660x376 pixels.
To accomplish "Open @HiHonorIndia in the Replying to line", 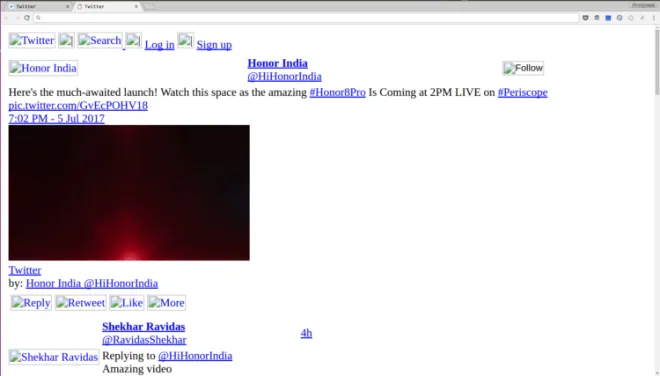I will click(195, 356).
